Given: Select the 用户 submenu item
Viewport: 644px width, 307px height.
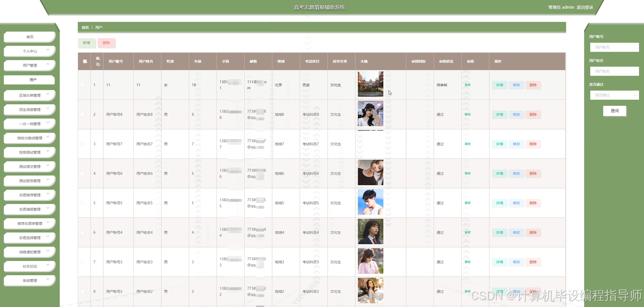Looking at the screenshot, I should [x=29, y=80].
